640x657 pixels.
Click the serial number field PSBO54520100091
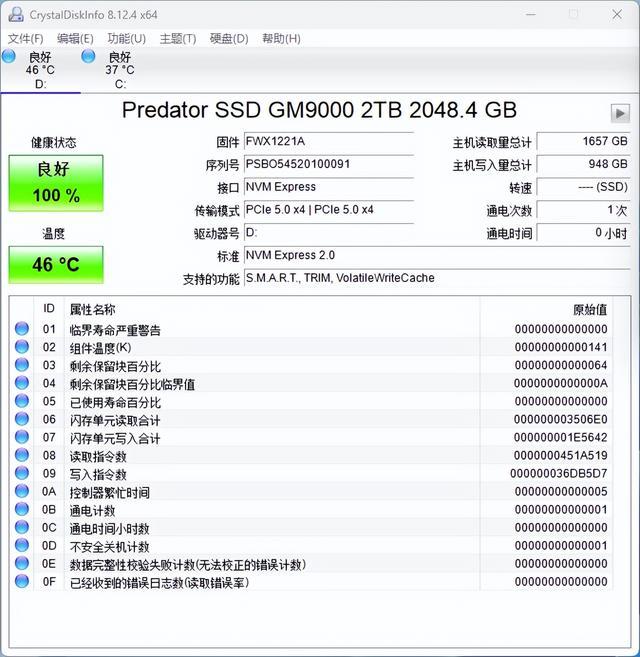[x=329, y=164]
